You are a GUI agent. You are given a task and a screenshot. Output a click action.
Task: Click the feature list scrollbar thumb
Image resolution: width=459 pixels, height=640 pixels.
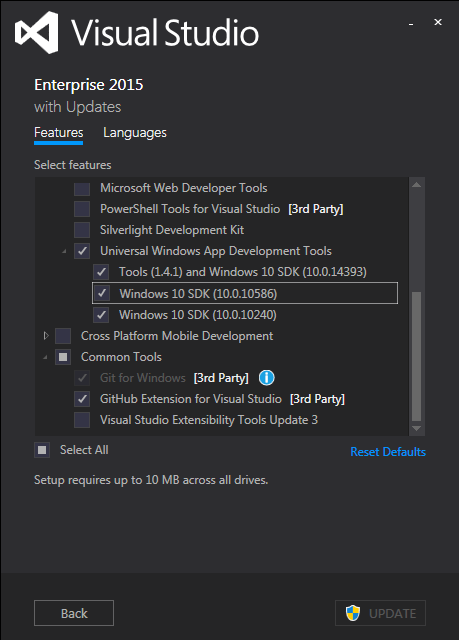click(416, 356)
